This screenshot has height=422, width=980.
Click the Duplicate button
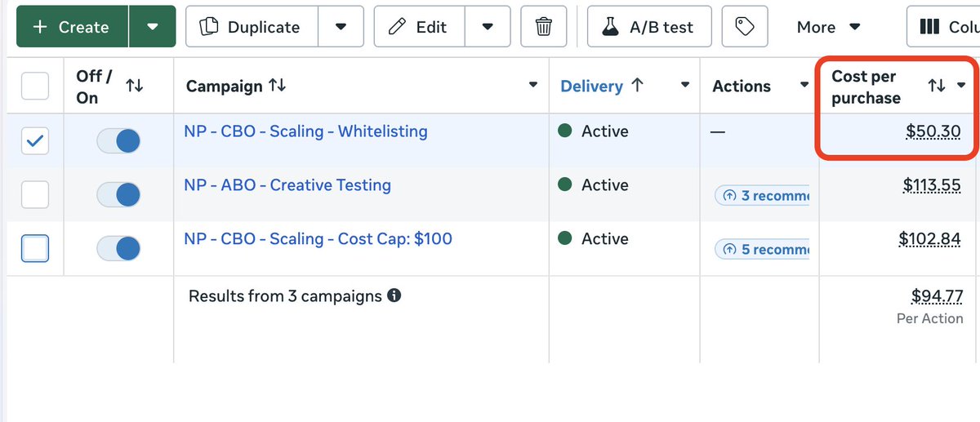[x=252, y=27]
